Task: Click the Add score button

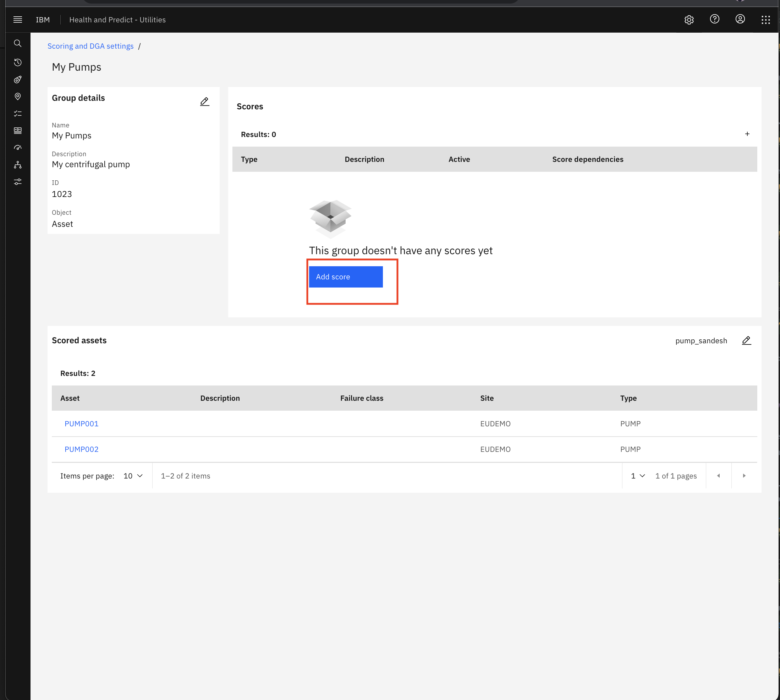Action: point(346,277)
